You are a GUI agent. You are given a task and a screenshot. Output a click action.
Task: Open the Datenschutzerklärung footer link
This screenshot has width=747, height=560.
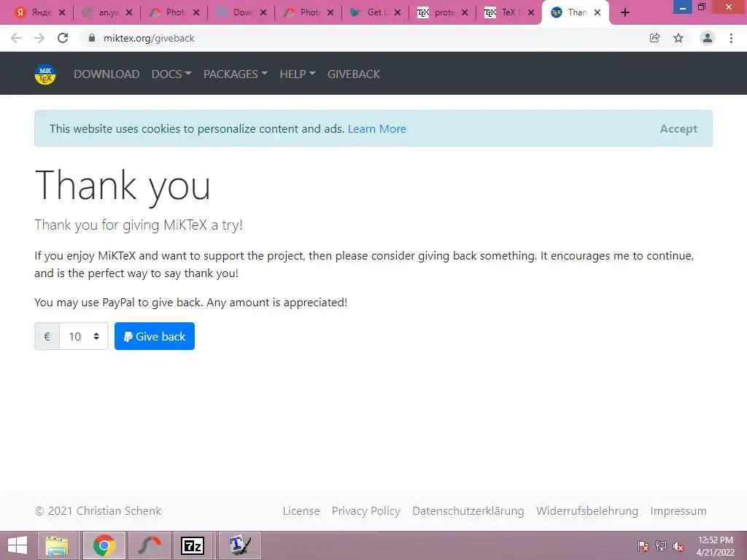(468, 511)
